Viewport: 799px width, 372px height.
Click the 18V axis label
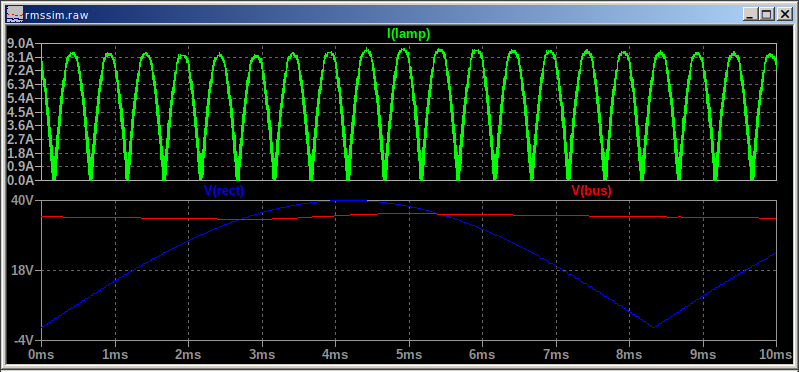pyautogui.click(x=22, y=271)
